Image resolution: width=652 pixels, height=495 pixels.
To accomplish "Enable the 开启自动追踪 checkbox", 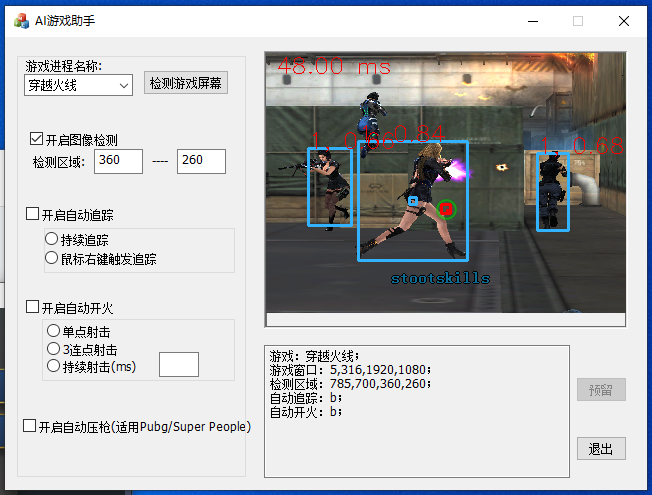I will pyautogui.click(x=32, y=214).
